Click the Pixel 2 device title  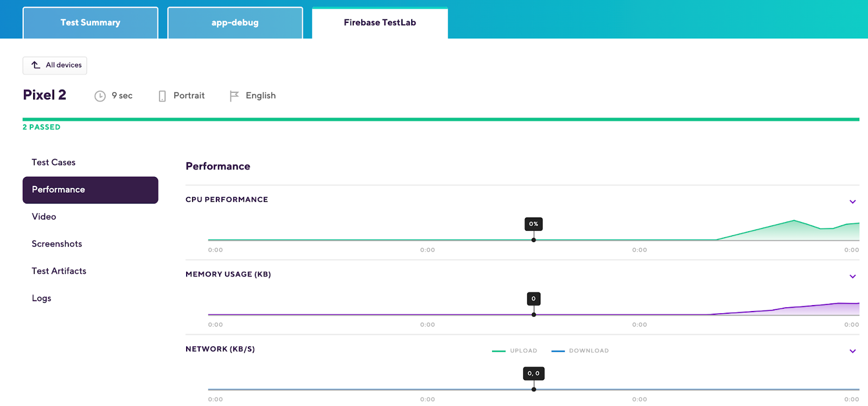(44, 95)
